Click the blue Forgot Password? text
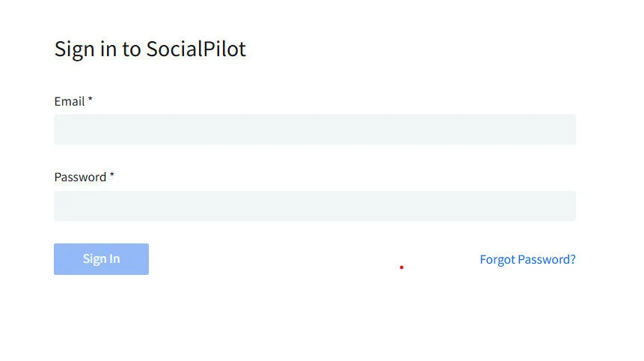The image size is (644, 361). 527,260
